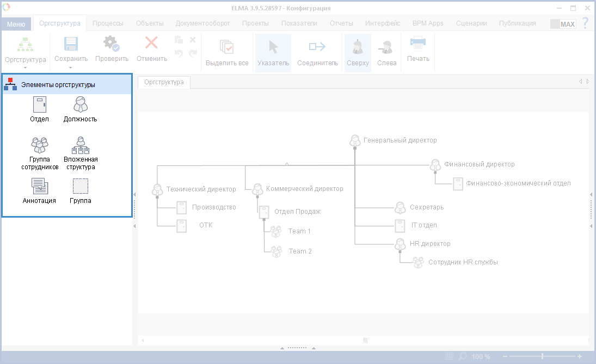Click the Аннотация element icon
The image size is (596, 364).
pos(39,187)
